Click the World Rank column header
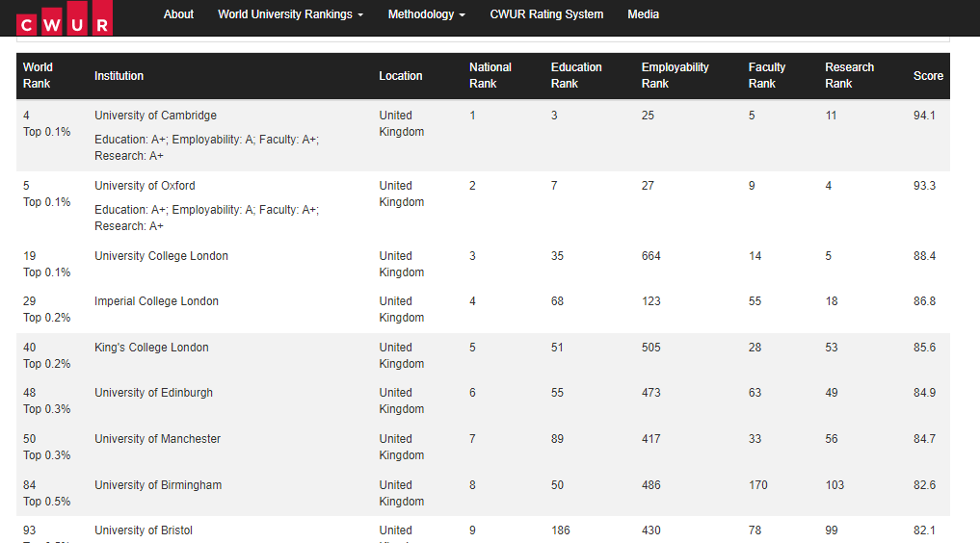Viewport: 980px width, 543px height. [x=38, y=75]
